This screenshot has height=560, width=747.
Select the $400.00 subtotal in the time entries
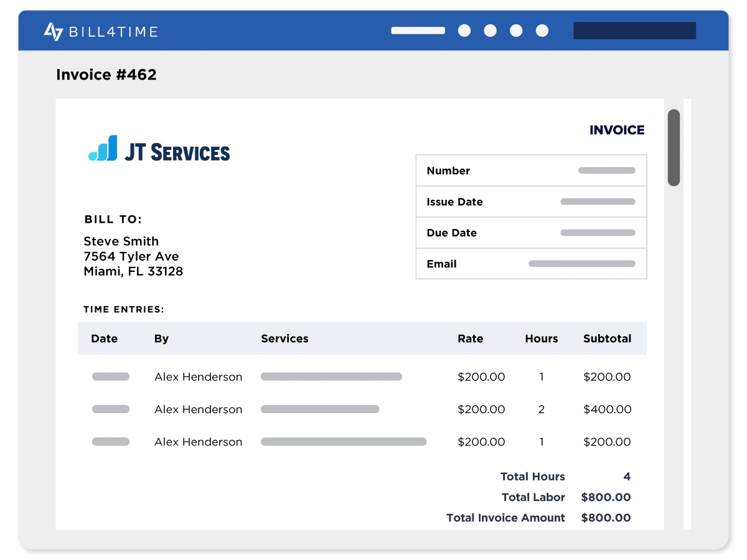(x=607, y=409)
